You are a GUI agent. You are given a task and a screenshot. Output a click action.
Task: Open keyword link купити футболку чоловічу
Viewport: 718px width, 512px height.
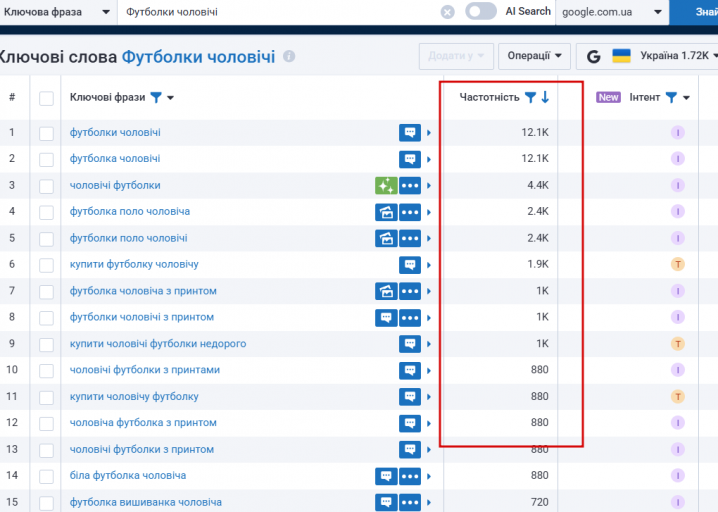pos(134,264)
